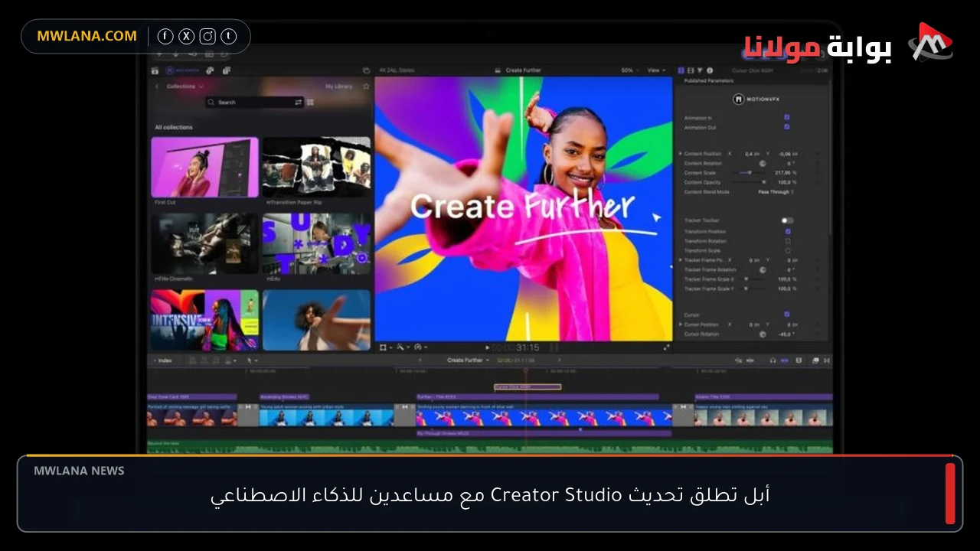Open the titles and generators browser icon
Screen dimensions: 980x551
[227, 70]
